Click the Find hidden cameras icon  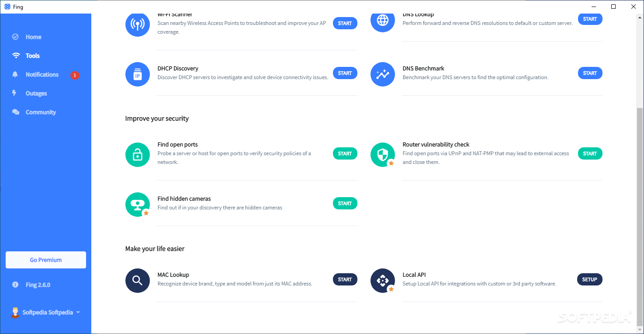pyautogui.click(x=138, y=205)
